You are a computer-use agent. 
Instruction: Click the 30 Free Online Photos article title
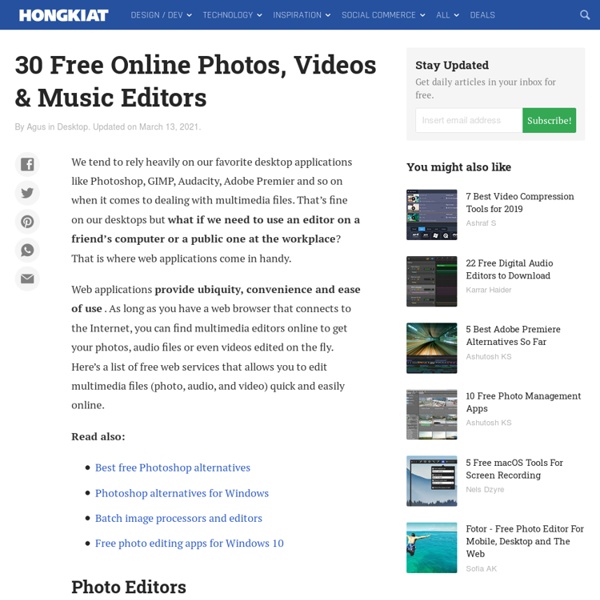[x=195, y=81]
